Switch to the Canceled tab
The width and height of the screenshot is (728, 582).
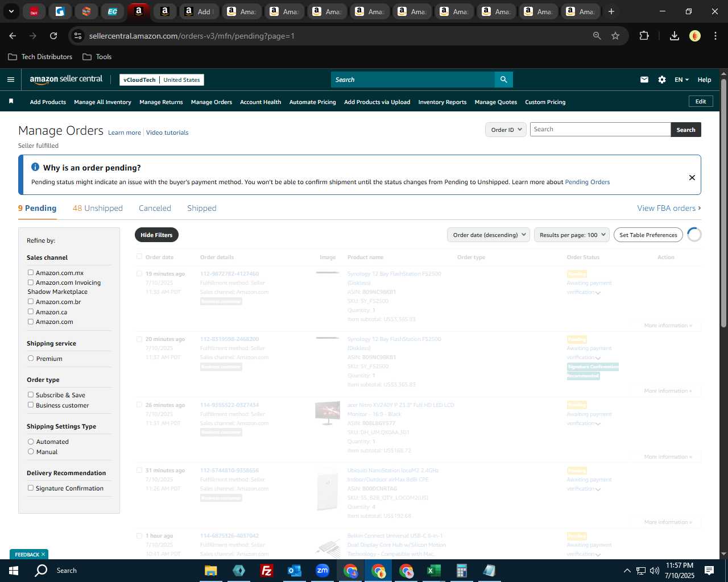pyautogui.click(x=155, y=208)
